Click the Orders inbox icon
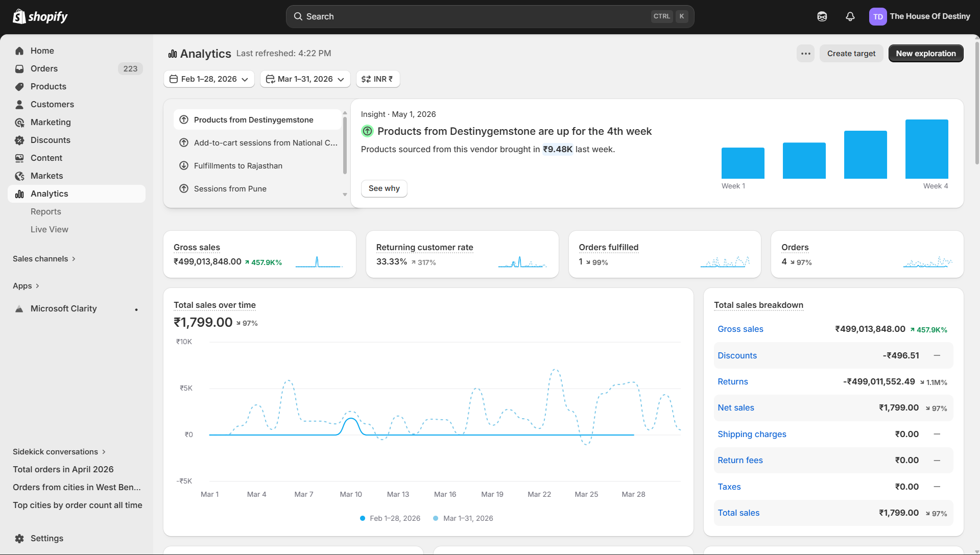 tap(19, 68)
